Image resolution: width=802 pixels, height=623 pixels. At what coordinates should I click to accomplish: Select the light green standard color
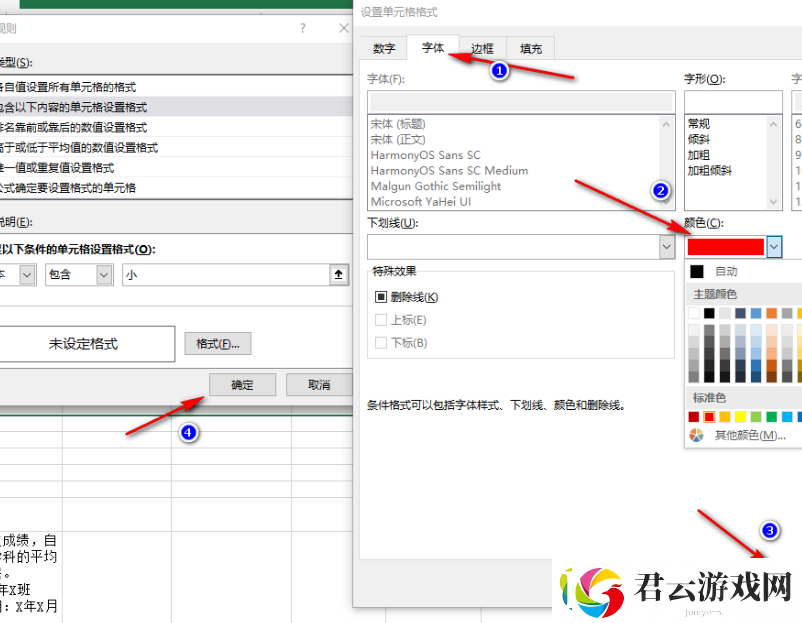click(756, 417)
